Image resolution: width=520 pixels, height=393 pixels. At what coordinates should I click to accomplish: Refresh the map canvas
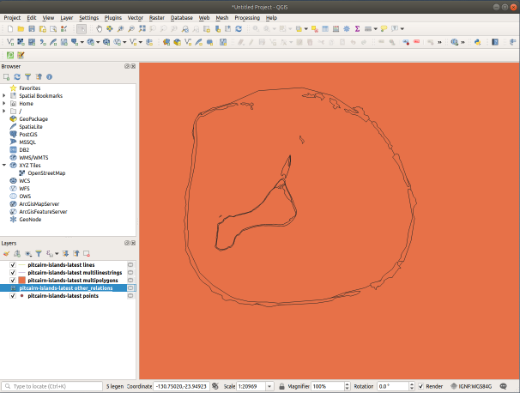tap(239, 29)
